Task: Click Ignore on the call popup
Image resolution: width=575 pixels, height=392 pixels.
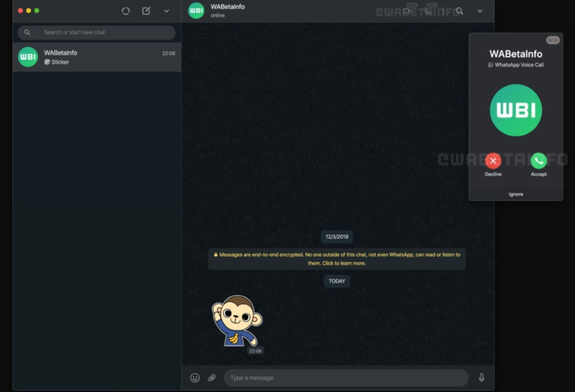Action: [515, 194]
